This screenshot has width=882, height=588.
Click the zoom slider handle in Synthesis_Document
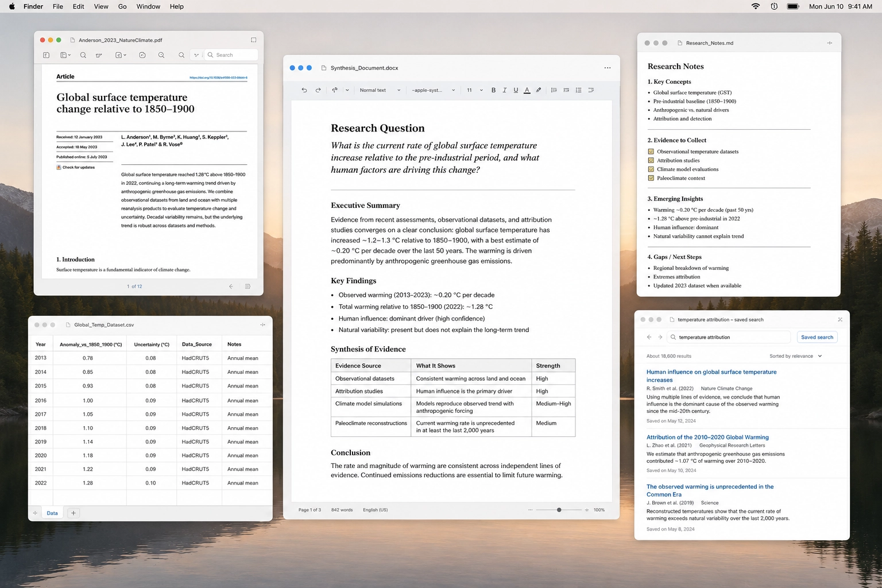click(559, 510)
